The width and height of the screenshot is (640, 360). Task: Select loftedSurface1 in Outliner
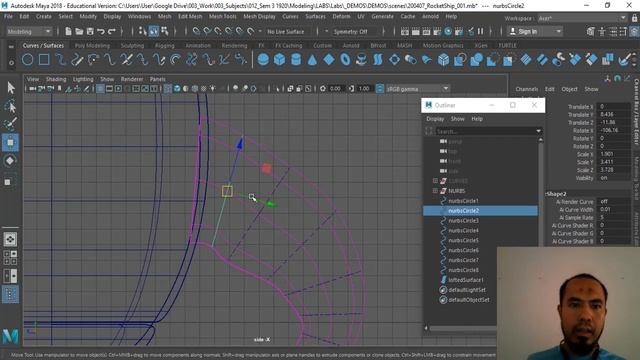click(x=466, y=280)
